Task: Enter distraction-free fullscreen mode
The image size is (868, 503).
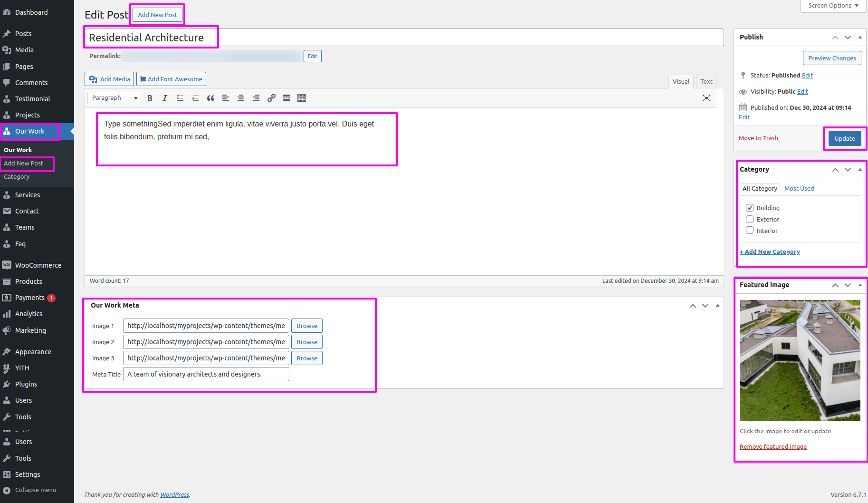Action: click(x=706, y=98)
